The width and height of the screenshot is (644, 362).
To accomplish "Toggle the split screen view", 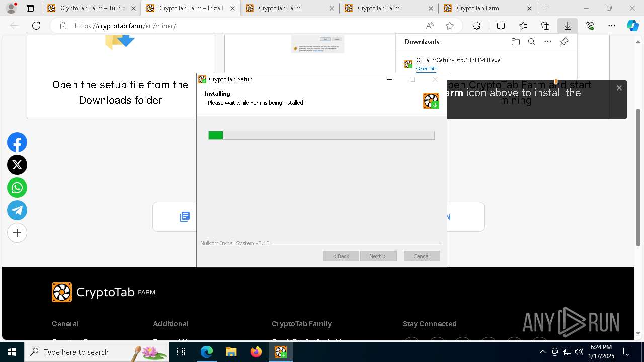I will [501, 26].
